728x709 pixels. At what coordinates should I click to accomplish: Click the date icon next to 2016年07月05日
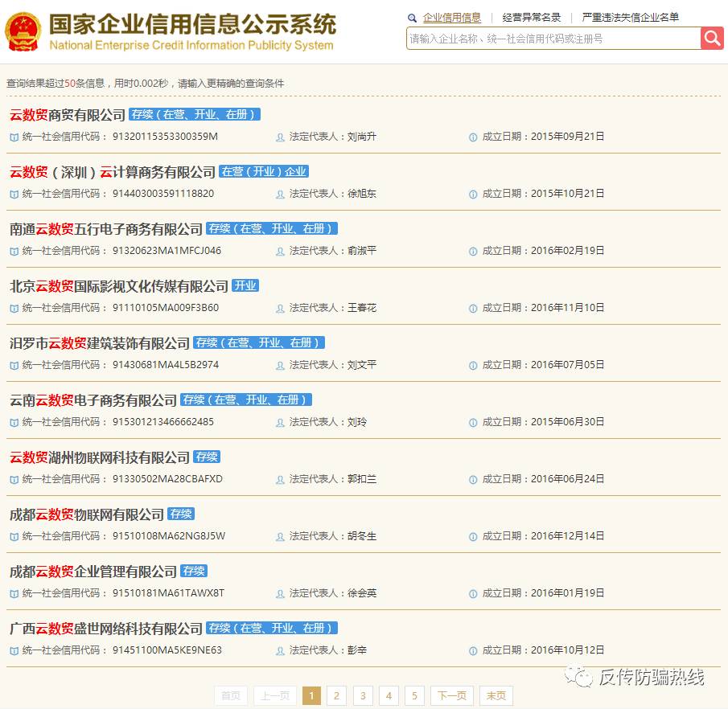[x=473, y=366]
